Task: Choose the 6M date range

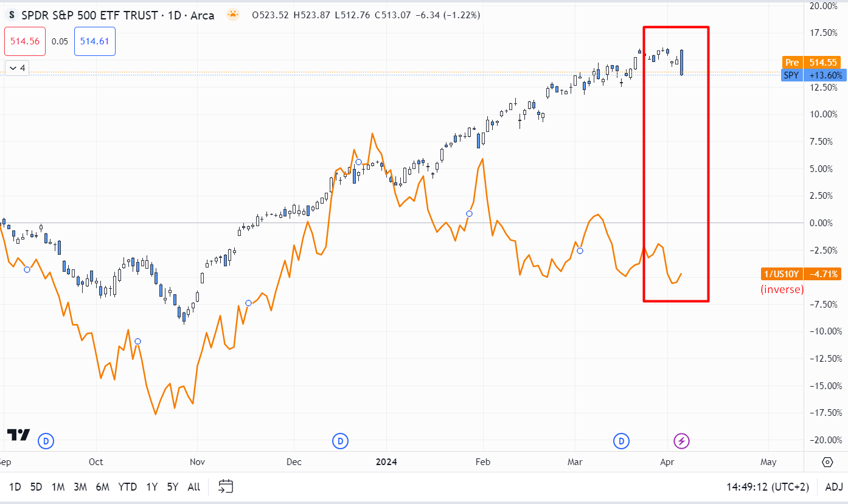Action: (x=103, y=487)
